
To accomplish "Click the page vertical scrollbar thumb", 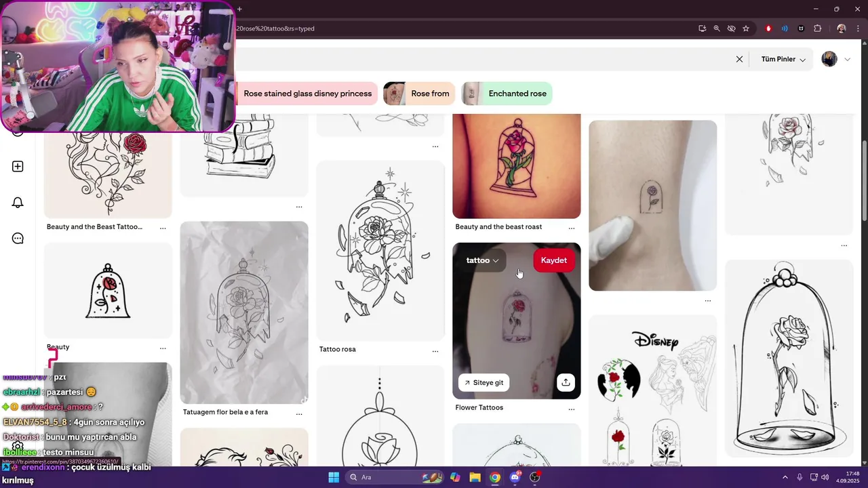I will [x=864, y=180].
